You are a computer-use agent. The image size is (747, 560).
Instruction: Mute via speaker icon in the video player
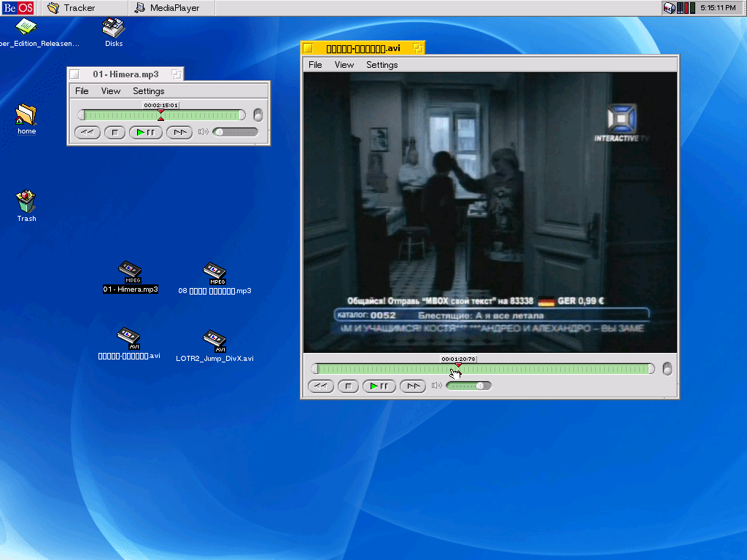tap(436, 386)
